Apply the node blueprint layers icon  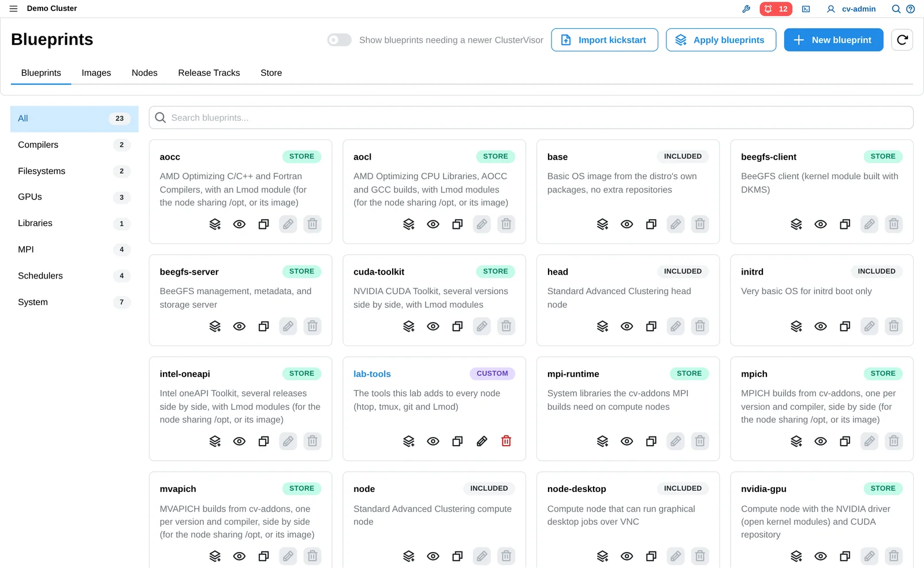(409, 556)
